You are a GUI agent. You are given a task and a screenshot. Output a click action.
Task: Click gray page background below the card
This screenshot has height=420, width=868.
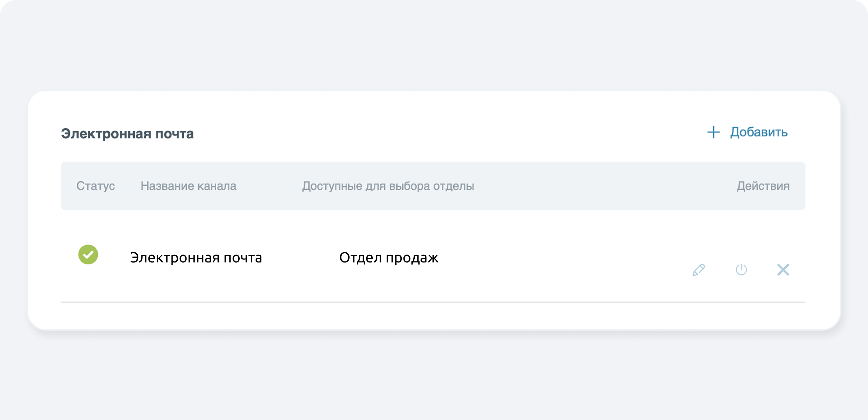433,376
